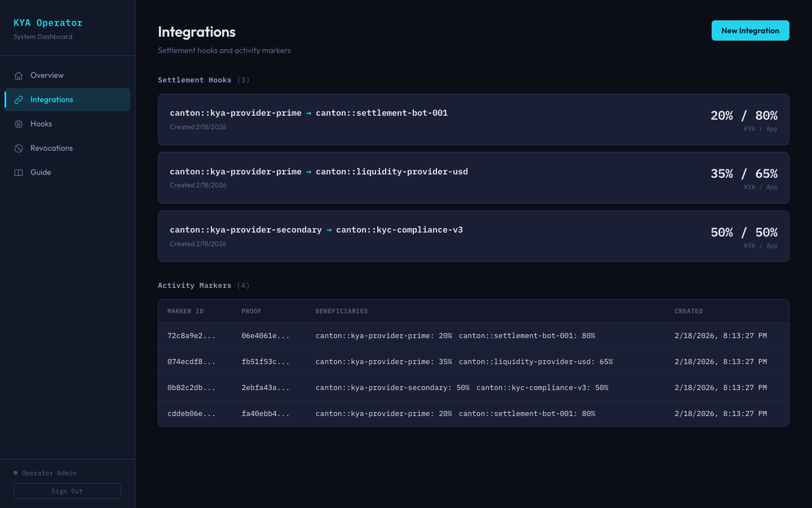
Task: Click the prohibition icon next to Revocations
Action: pyautogui.click(x=19, y=148)
